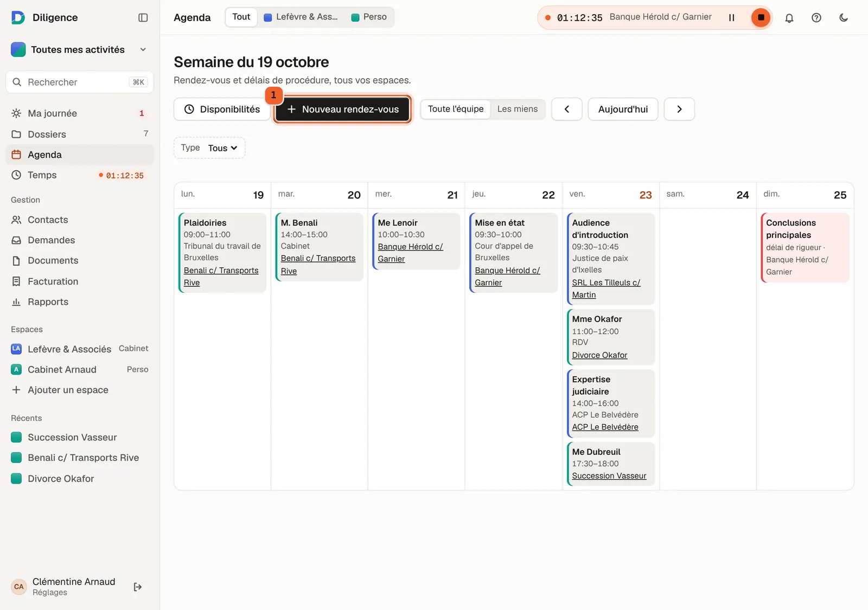Filter agenda by Lefèvre & Ass... tab

[x=301, y=17]
